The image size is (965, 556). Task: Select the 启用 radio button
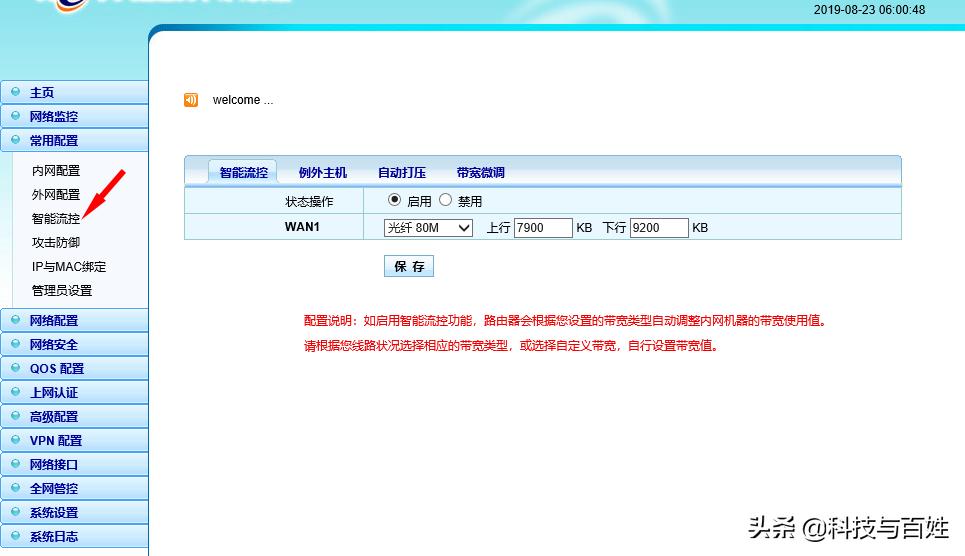(394, 199)
